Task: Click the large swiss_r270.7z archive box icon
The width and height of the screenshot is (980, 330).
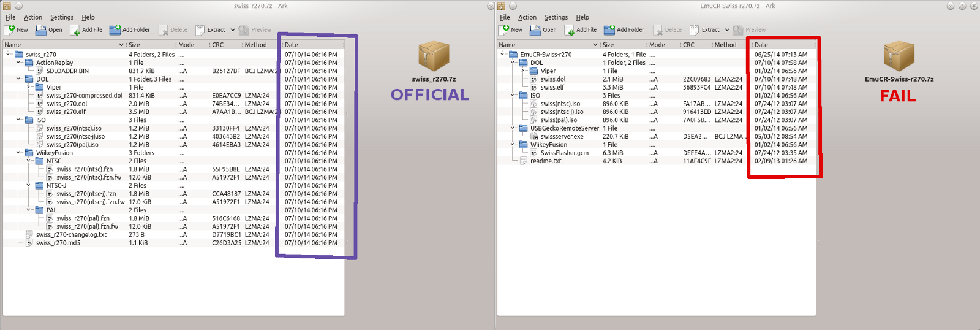Action: [x=434, y=56]
